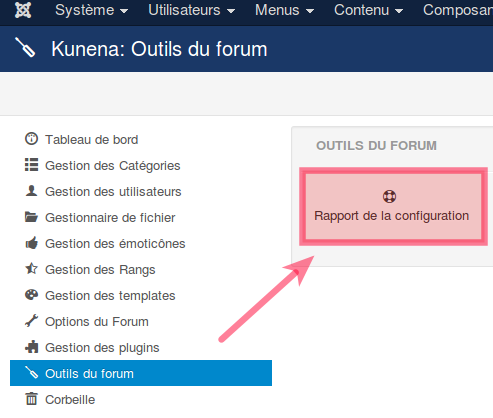
Task: Expand the Contenu dropdown menu
Action: click(x=368, y=10)
